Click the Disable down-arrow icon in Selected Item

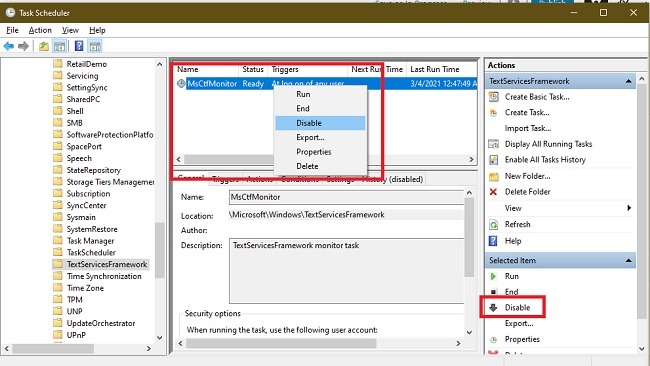493,308
